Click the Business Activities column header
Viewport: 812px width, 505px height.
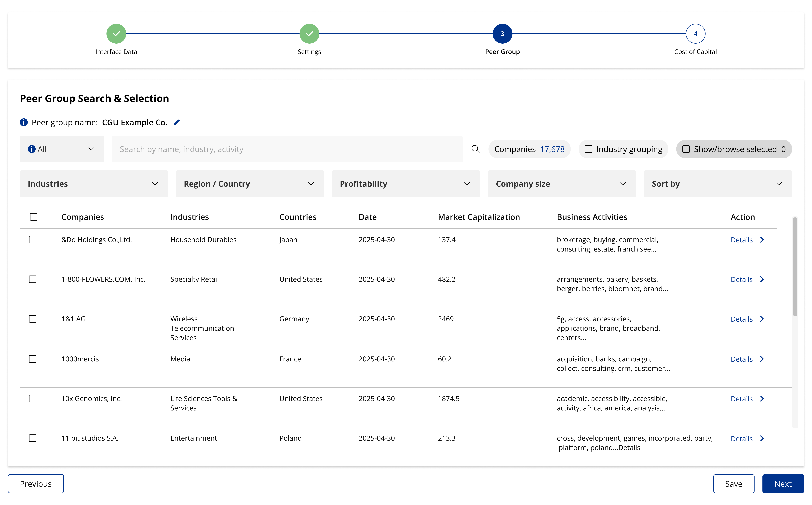[x=592, y=217]
